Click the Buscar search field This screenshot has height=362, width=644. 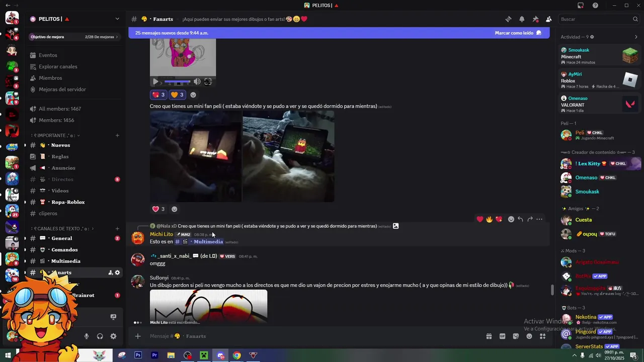point(599,19)
